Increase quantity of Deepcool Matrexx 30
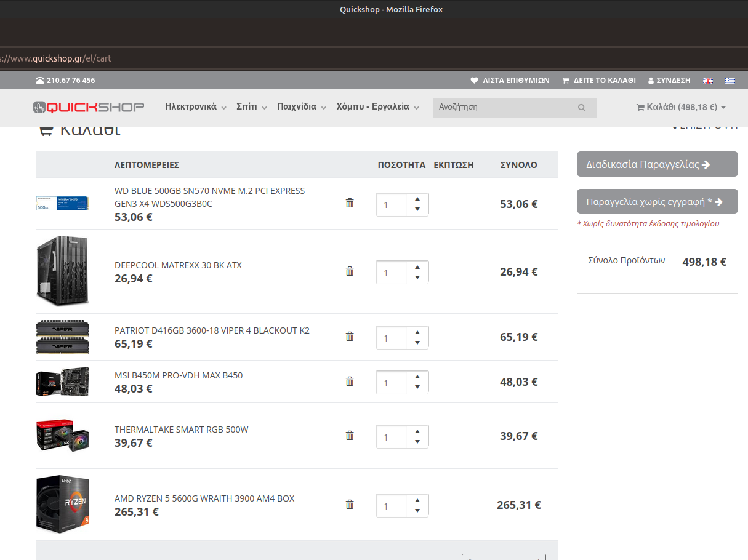This screenshot has height=560, width=748. [x=417, y=267]
